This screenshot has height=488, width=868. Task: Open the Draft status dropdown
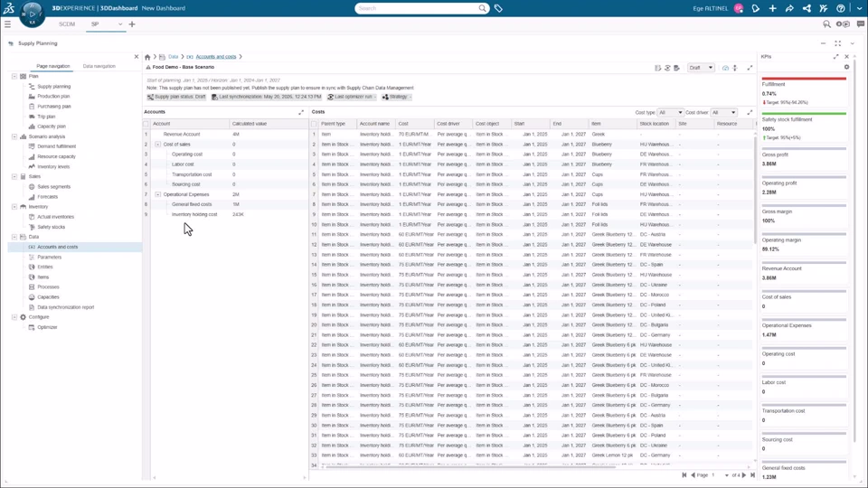click(x=701, y=68)
